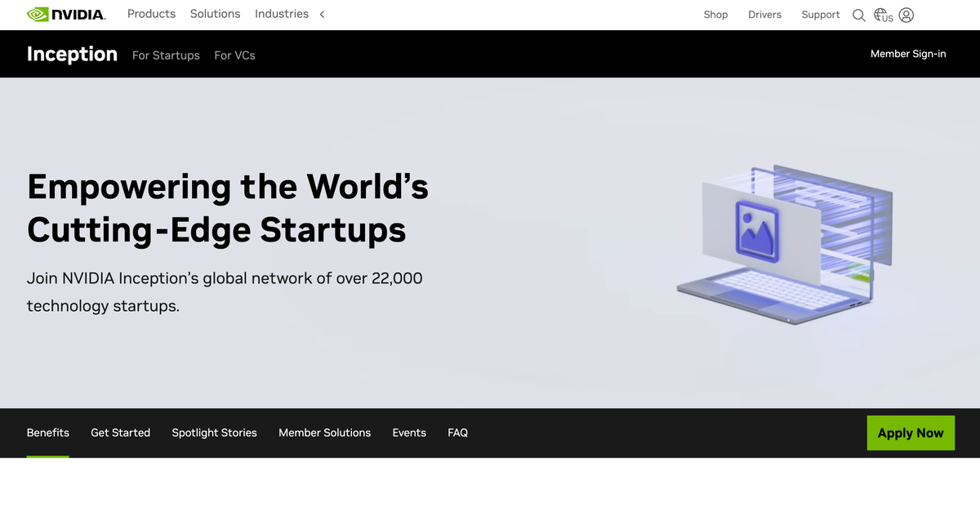Click the Member Sign-in link
This screenshot has width=980, height=514.
point(908,53)
